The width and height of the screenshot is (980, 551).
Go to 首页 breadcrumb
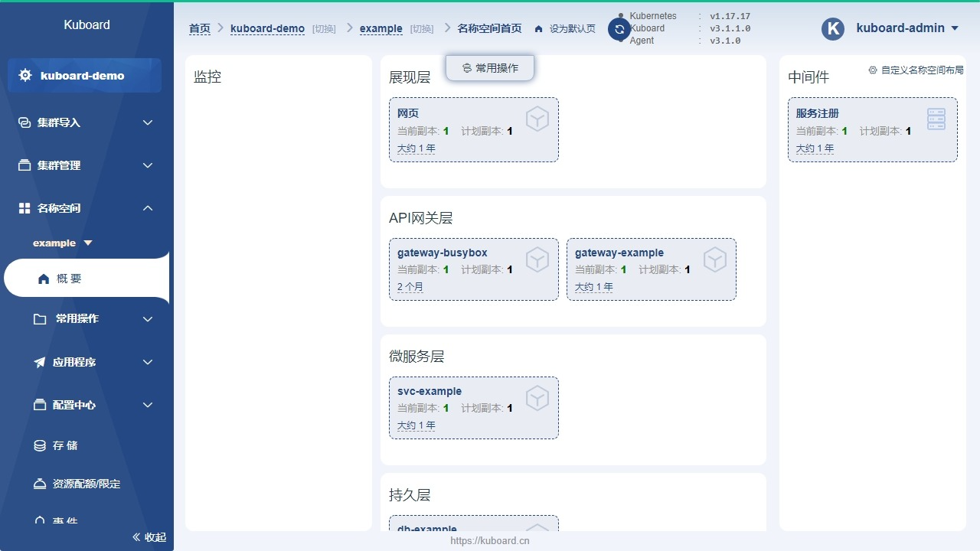pos(200,28)
